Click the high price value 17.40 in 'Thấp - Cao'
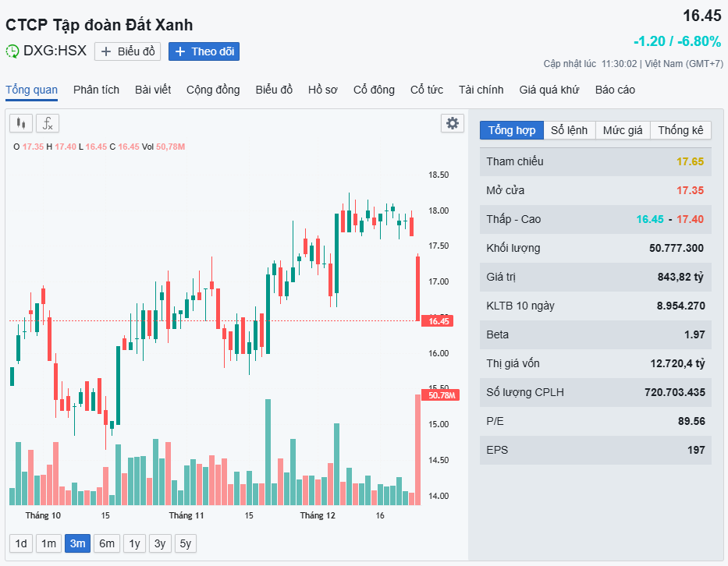This screenshot has width=728, height=566. [690, 219]
